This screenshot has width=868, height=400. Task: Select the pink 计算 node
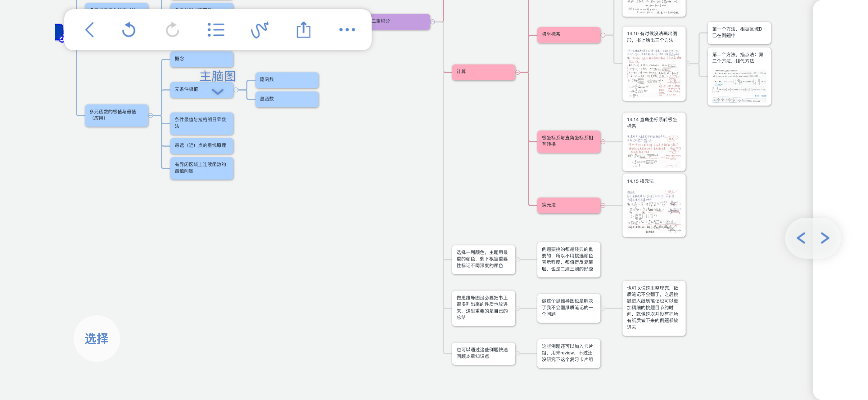[484, 72]
